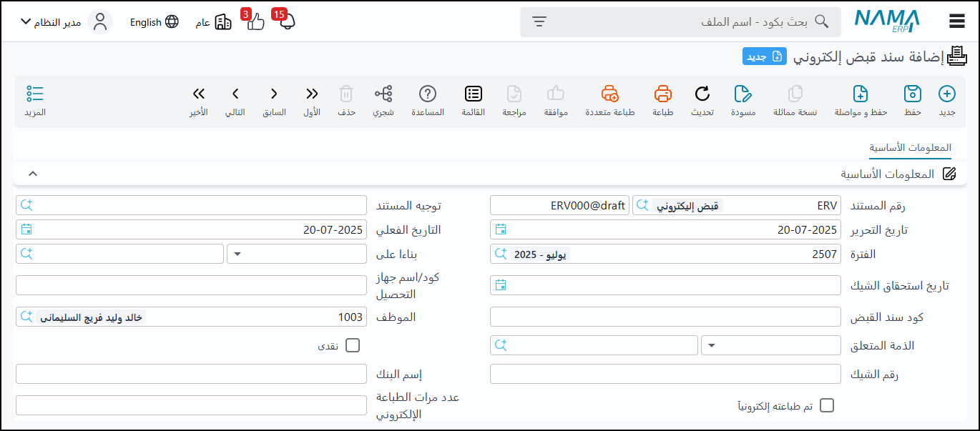Collapse the basic information section chevron
Image resolution: width=980 pixels, height=431 pixels.
pos(32,174)
